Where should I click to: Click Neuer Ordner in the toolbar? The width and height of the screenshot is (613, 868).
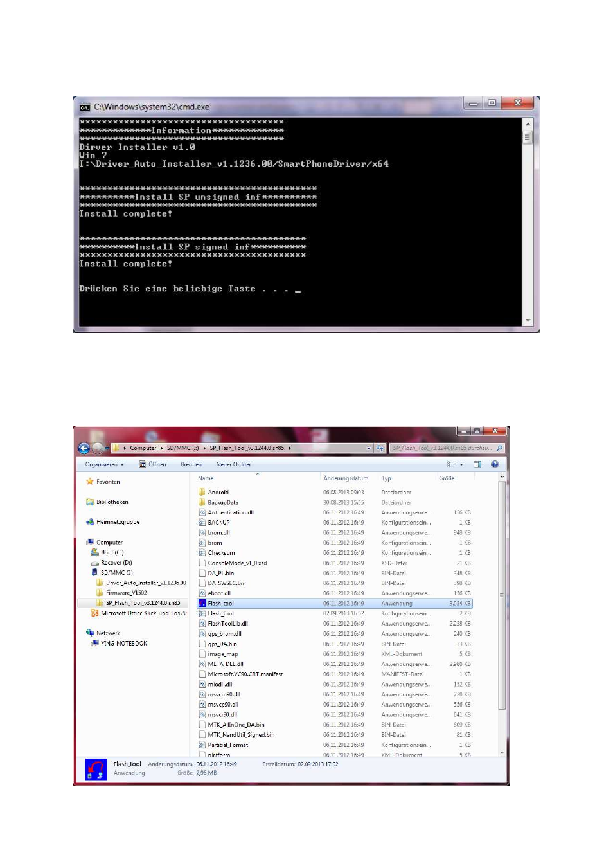pos(233,464)
